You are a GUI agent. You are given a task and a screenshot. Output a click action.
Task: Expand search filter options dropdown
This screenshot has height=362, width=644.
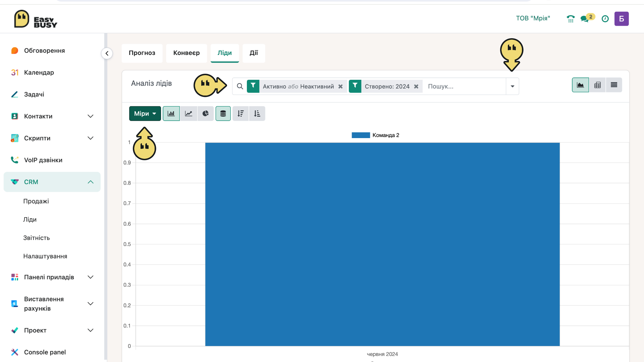click(513, 86)
